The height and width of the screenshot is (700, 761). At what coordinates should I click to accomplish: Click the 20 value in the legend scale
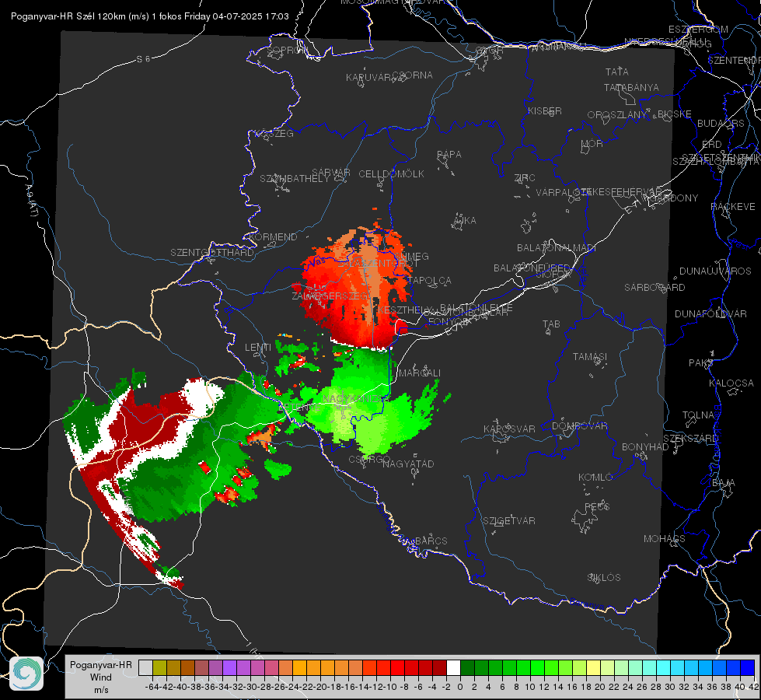(600, 687)
